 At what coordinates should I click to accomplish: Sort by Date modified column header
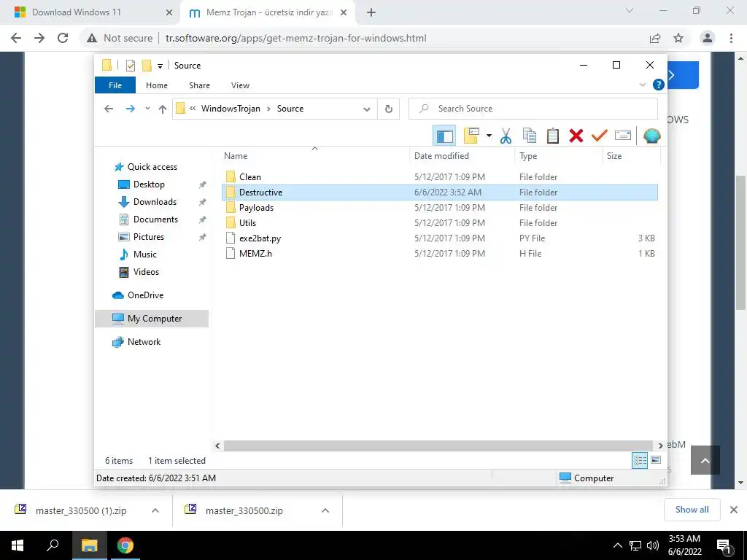(462, 156)
